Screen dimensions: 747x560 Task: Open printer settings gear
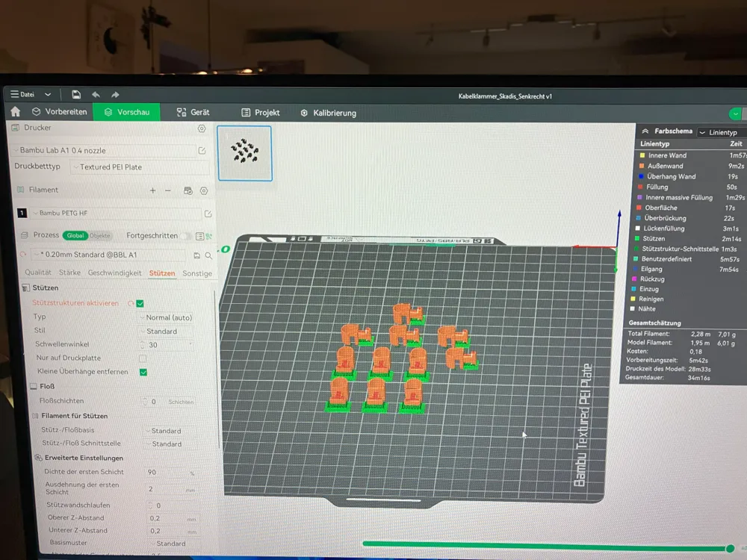tap(202, 128)
